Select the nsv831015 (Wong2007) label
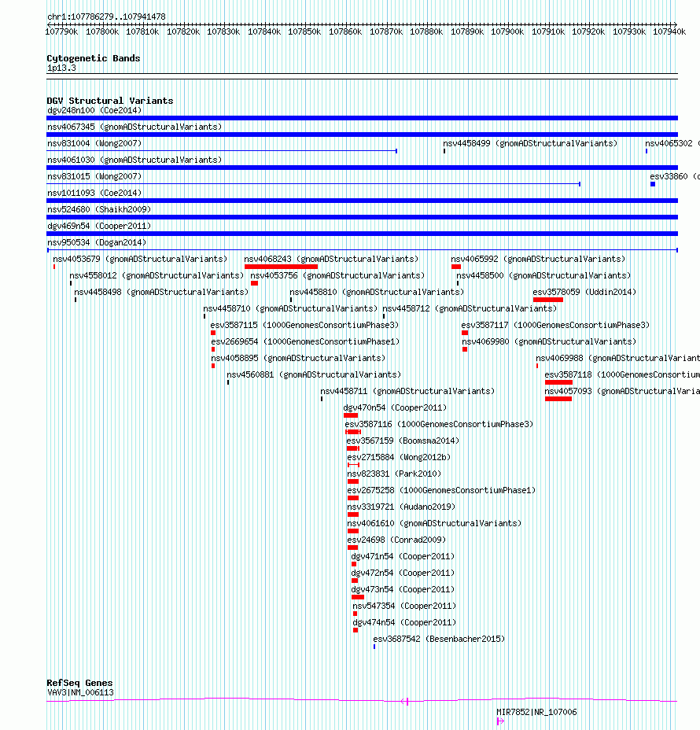Image resolution: width=700 pixels, height=730 pixels. 94,176
